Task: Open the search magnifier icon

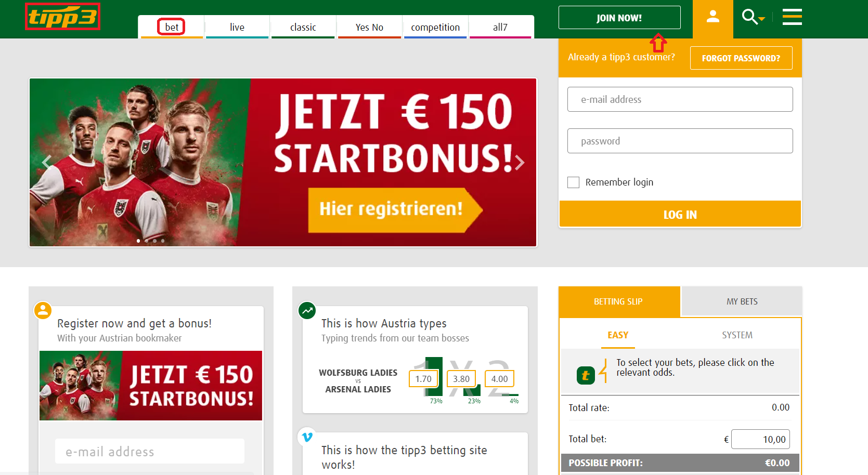Action: [x=749, y=17]
